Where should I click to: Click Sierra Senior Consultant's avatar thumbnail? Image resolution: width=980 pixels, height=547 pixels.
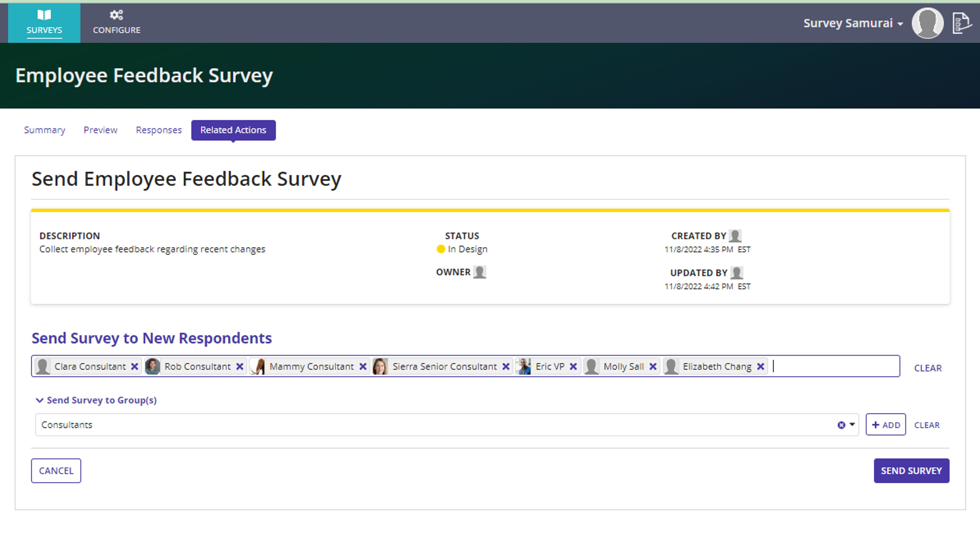coord(380,366)
